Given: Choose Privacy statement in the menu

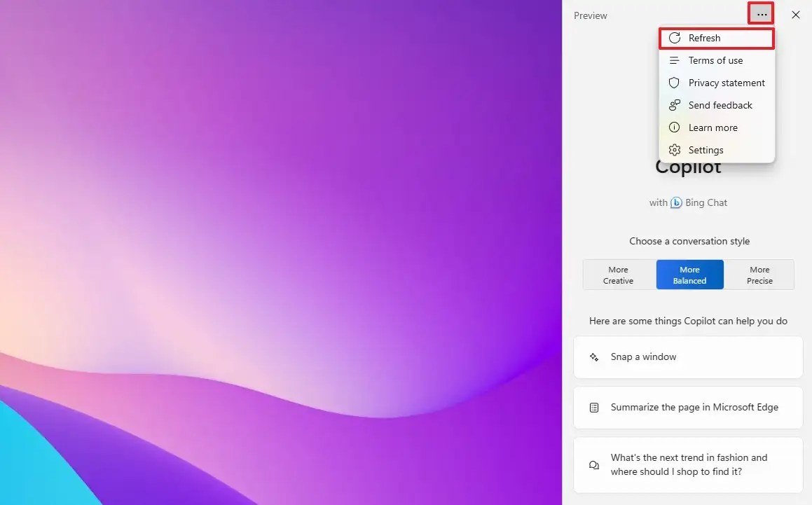Looking at the screenshot, I should (717, 83).
